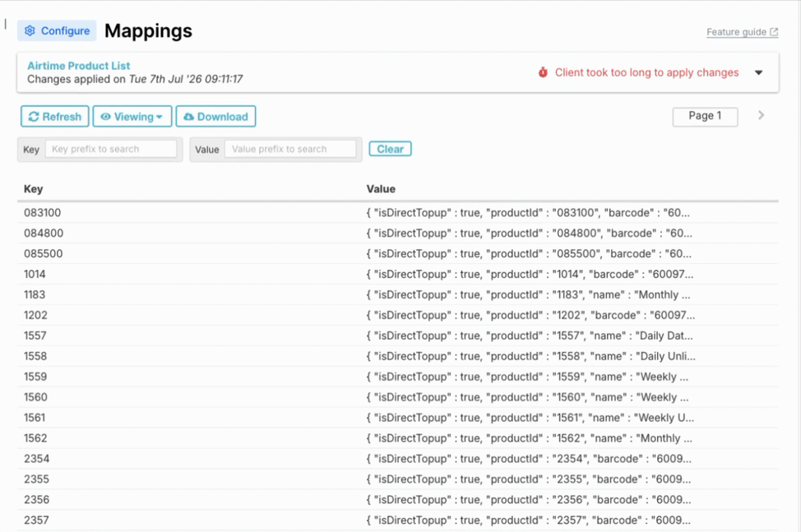Go to next page with chevron arrow

(x=761, y=115)
